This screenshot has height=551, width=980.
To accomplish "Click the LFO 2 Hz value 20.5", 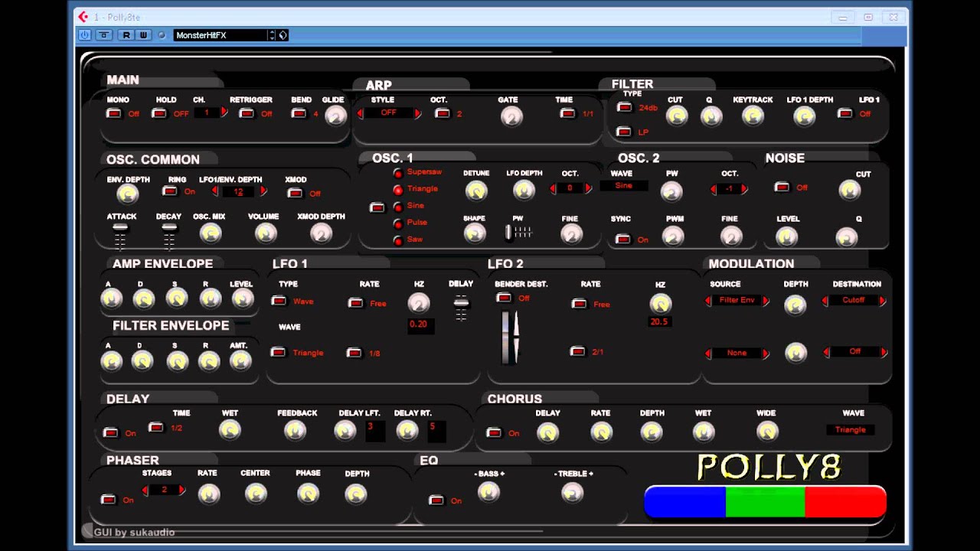I will coord(660,322).
